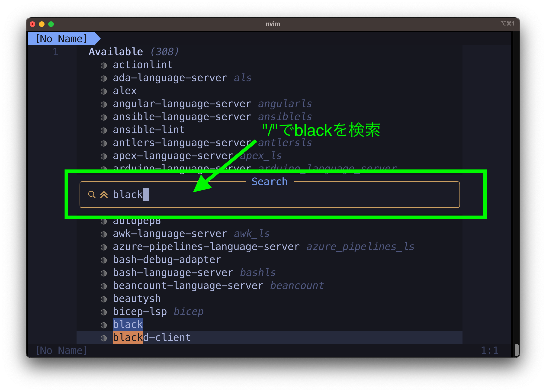Click the [No Name] label in statusline
546x392 pixels.
click(x=62, y=350)
